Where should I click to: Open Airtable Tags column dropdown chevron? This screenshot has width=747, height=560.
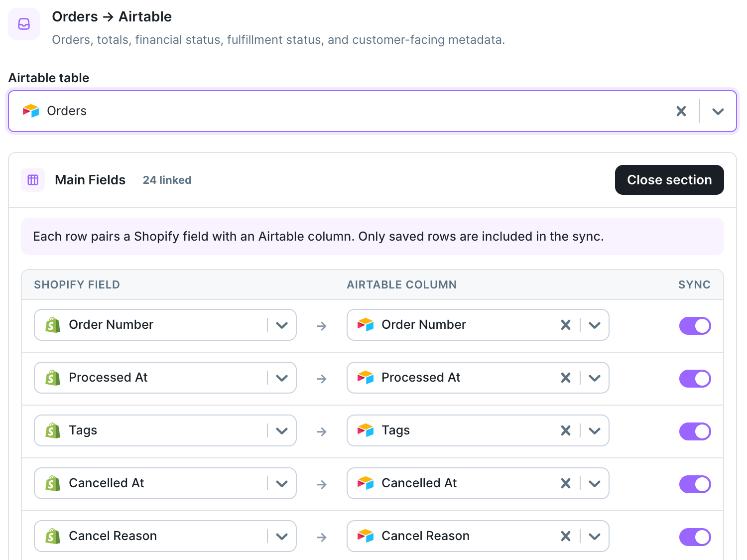coord(595,431)
